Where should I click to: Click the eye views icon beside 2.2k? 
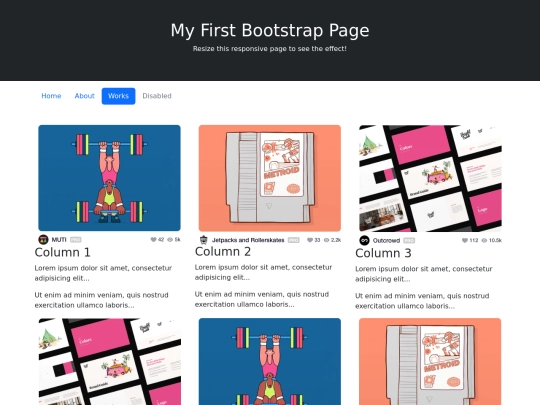point(326,240)
